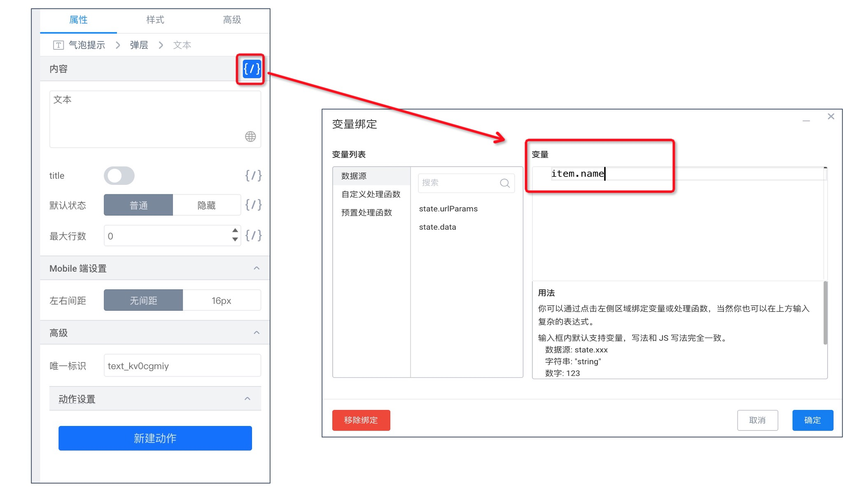This screenshot has width=868, height=498.
Task: Collapse the Mobile 端设置 section
Action: click(x=257, y=268)
